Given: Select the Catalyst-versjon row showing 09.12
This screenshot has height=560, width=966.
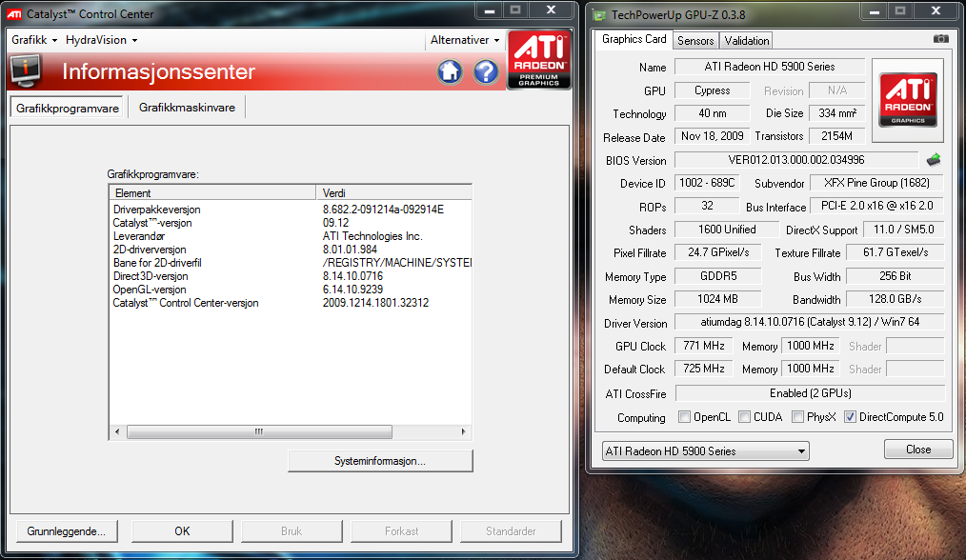Looking at the screenshot, I should pyautogui.click(x=291, y=223).
